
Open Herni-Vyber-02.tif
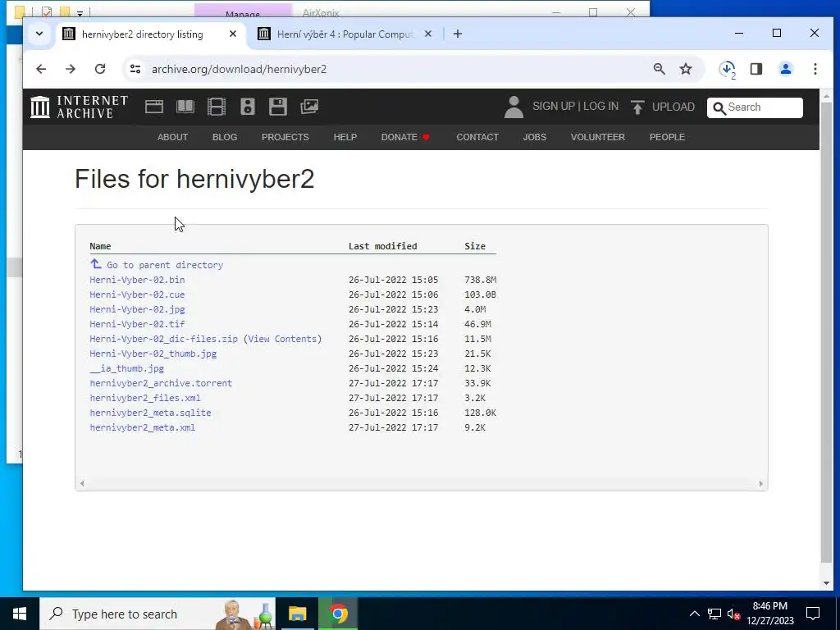coord(137,324)
